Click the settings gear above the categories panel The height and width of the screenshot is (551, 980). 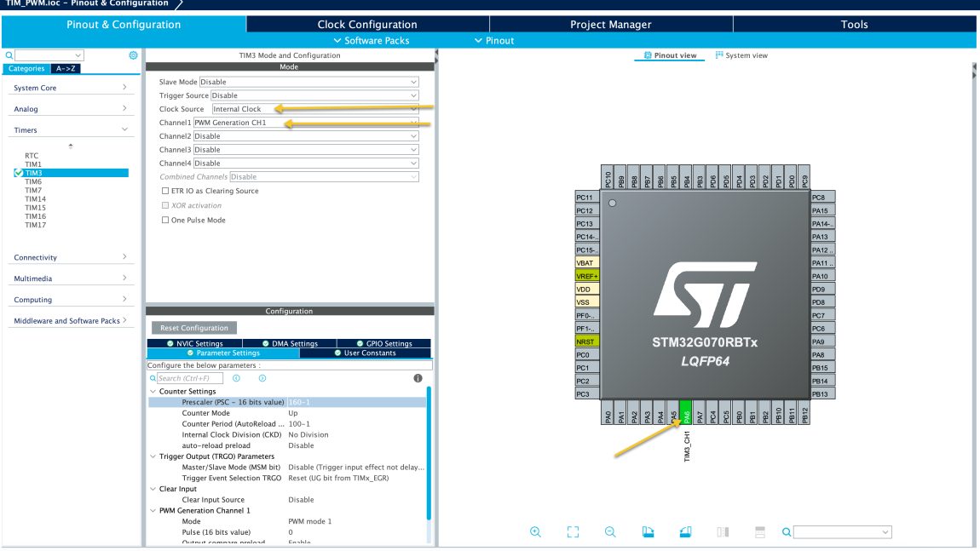(132, 55)
